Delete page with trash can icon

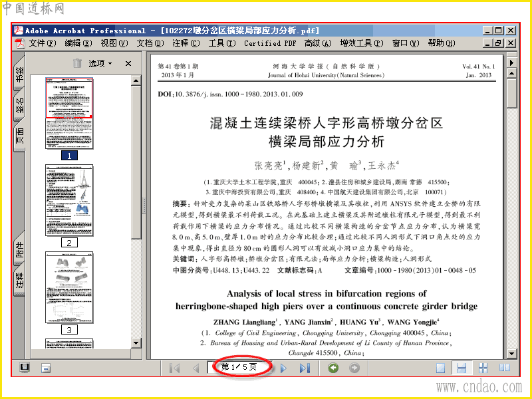click(x=77, y=63)
